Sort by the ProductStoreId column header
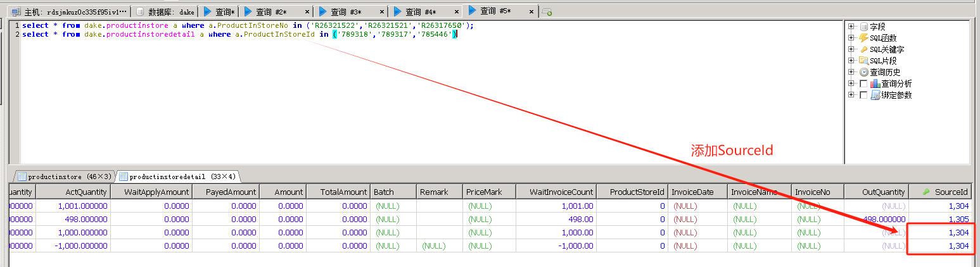The image size is (980, 267). click(x=632, y=192)
